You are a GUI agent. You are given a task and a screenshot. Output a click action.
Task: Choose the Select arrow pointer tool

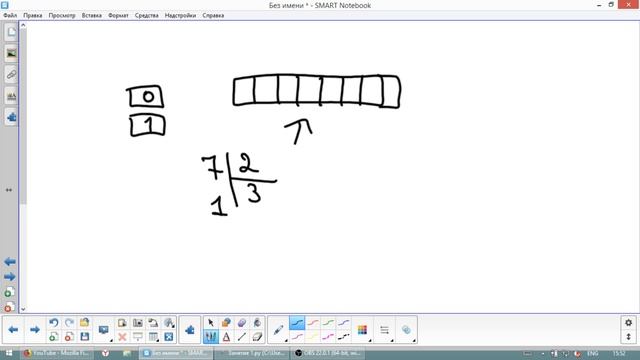[211, 323]
